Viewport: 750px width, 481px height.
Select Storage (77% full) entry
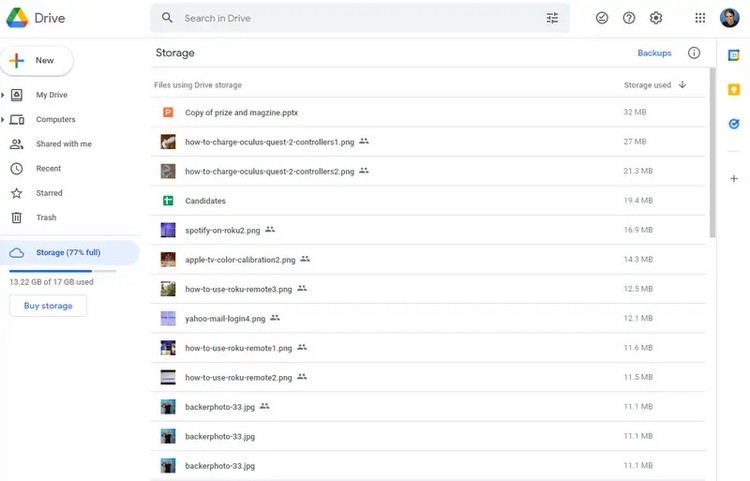(x=70, y=252)
